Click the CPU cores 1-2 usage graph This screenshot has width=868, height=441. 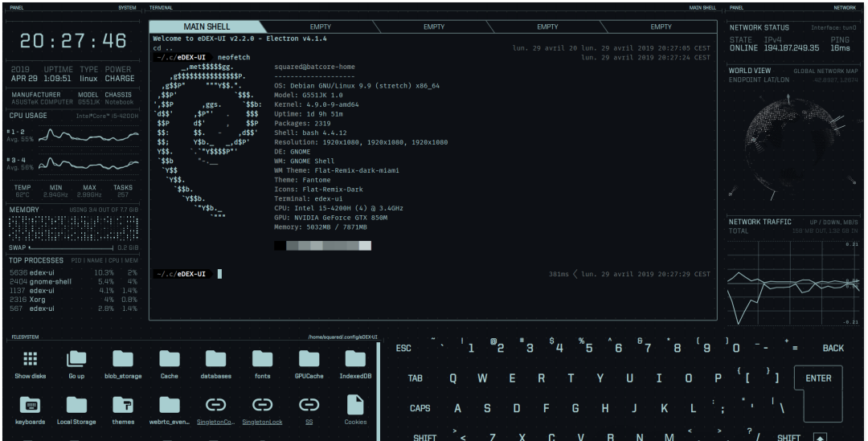coord(88,136)
